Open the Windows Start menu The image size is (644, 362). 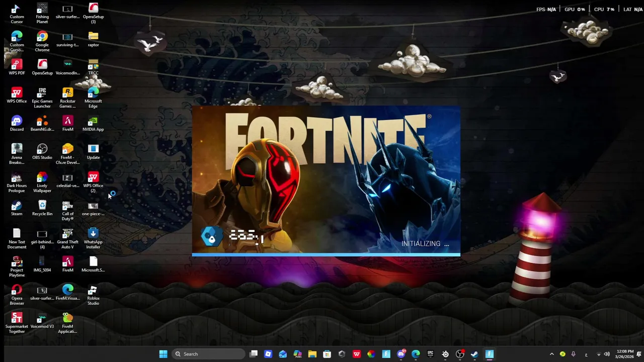click(x=163, y=354)
